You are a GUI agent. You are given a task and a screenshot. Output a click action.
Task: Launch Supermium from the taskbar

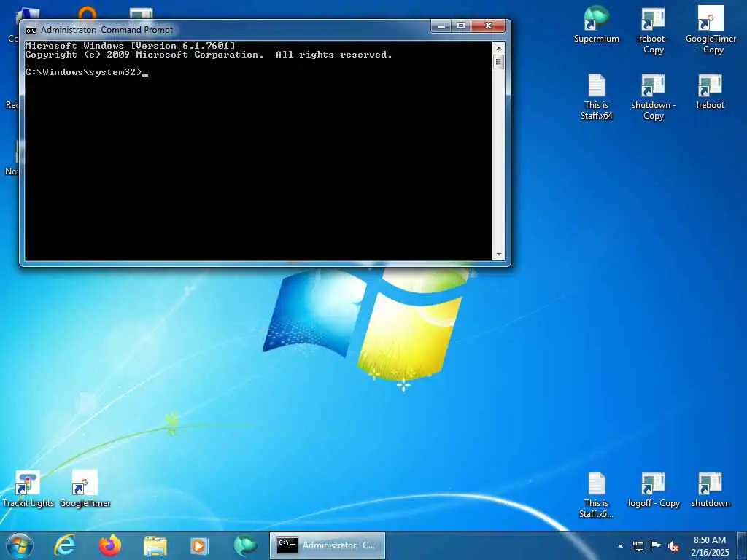pos(245,545)
